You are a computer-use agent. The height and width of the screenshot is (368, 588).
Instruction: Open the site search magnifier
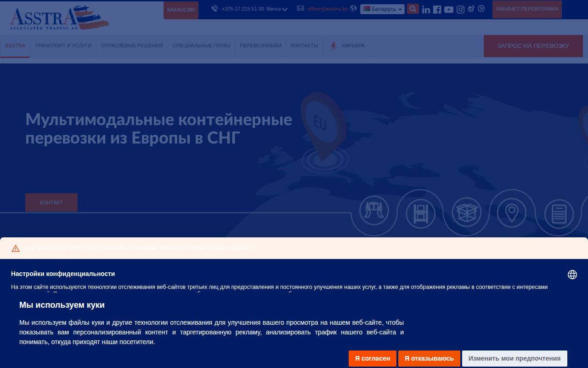pos(413,9)
